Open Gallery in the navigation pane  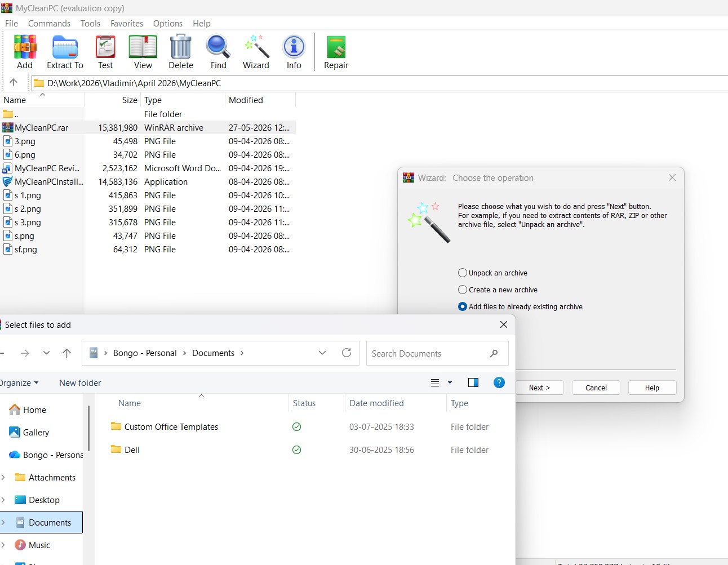click(36, 432)
